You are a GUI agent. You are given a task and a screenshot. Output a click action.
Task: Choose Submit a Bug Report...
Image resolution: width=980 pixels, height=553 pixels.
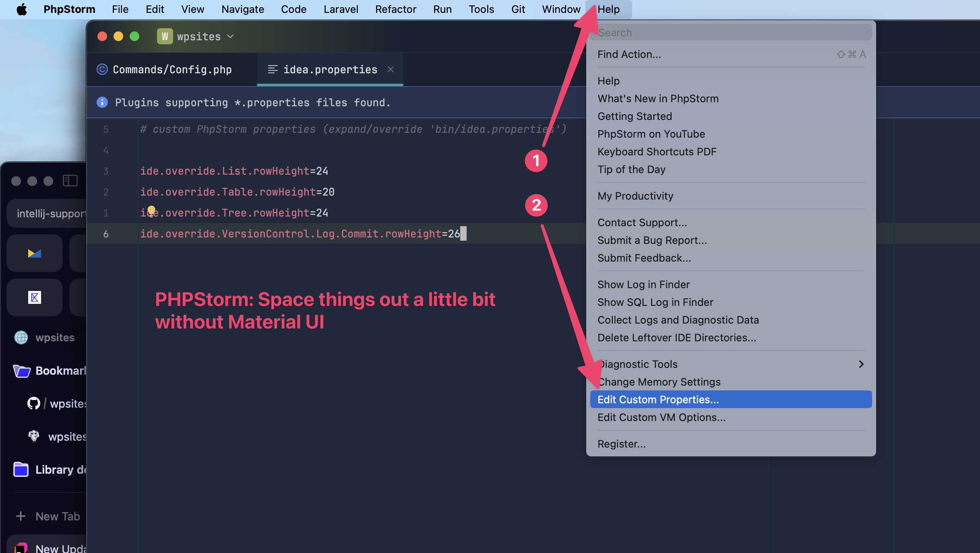[731, 240]
